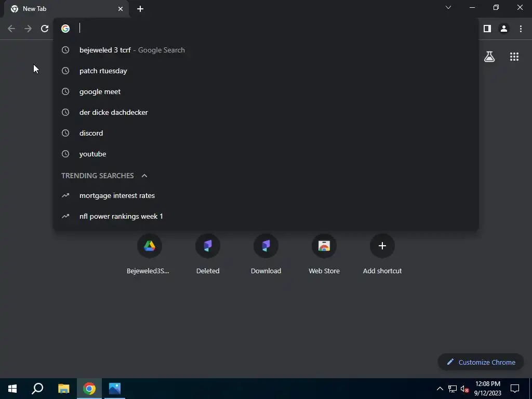
Task: Click the Add shortcut plus icon
Action: pyautogui.click(x=382, y=246)
